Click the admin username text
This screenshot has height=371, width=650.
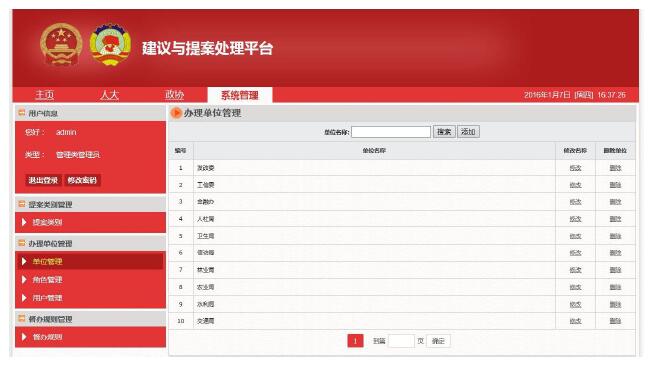(66, 132)
